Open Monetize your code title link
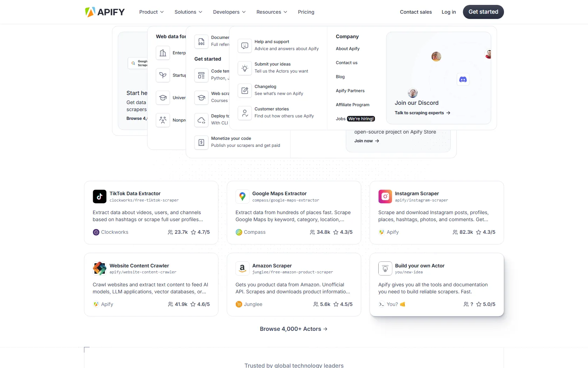 pos(231,138)
